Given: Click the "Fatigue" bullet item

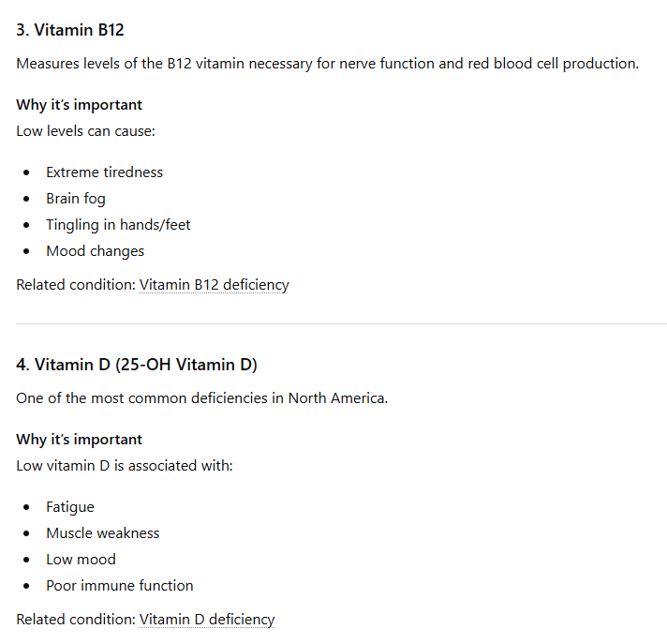Looking at the screenshot, I should [x=70, y=507].
